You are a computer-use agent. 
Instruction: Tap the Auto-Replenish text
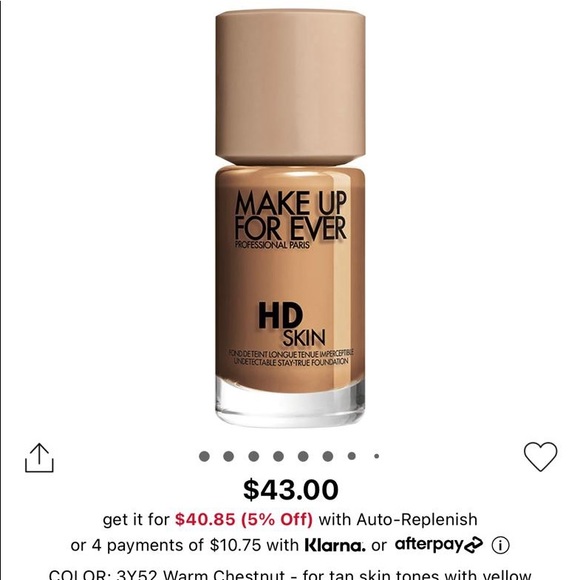coord(417,519)
